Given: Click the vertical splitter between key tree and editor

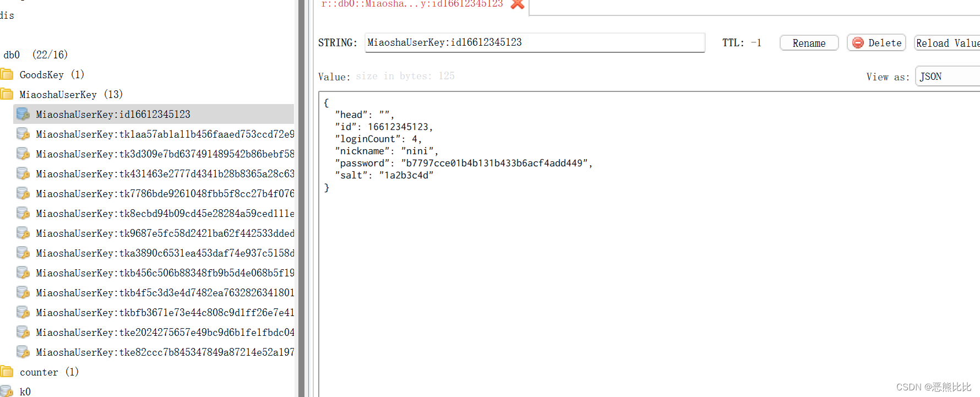Looking at the screenshot, I should 301,198.
